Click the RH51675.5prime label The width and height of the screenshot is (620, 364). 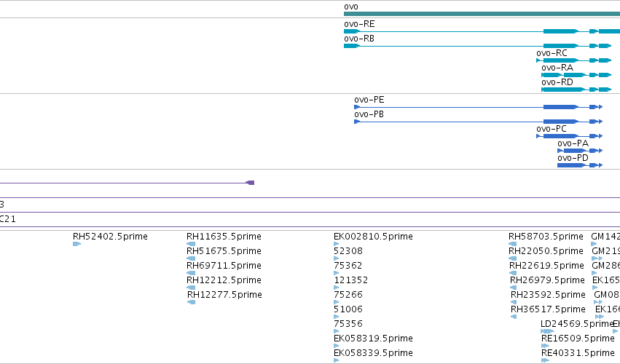pos(224,251)
